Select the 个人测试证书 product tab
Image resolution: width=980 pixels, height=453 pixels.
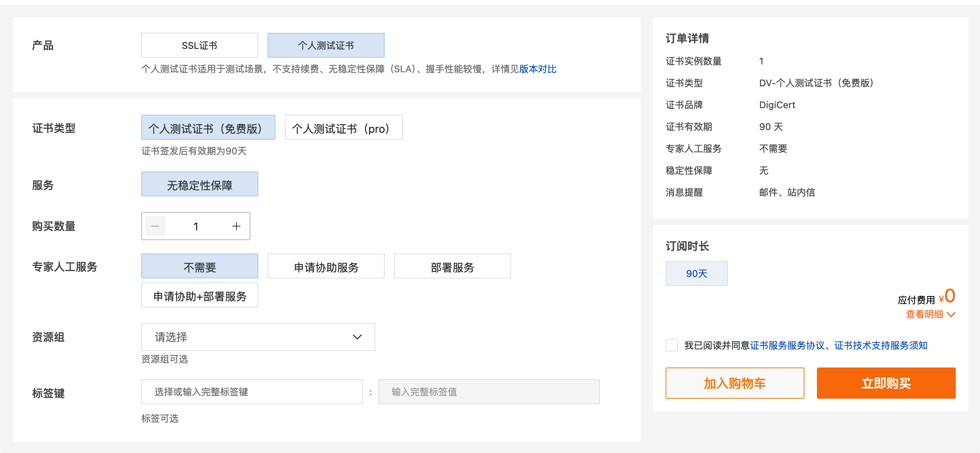pos(326,45)
